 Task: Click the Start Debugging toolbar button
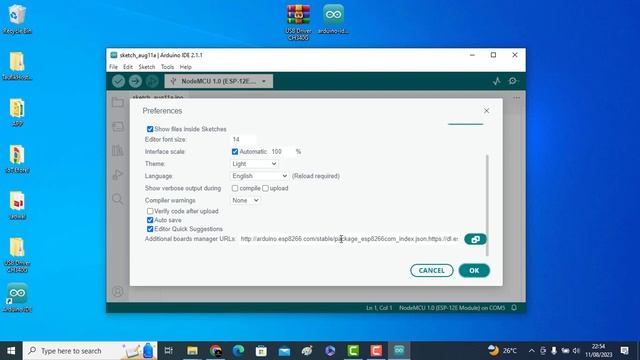pyautogui.click(x=152, y=81)
